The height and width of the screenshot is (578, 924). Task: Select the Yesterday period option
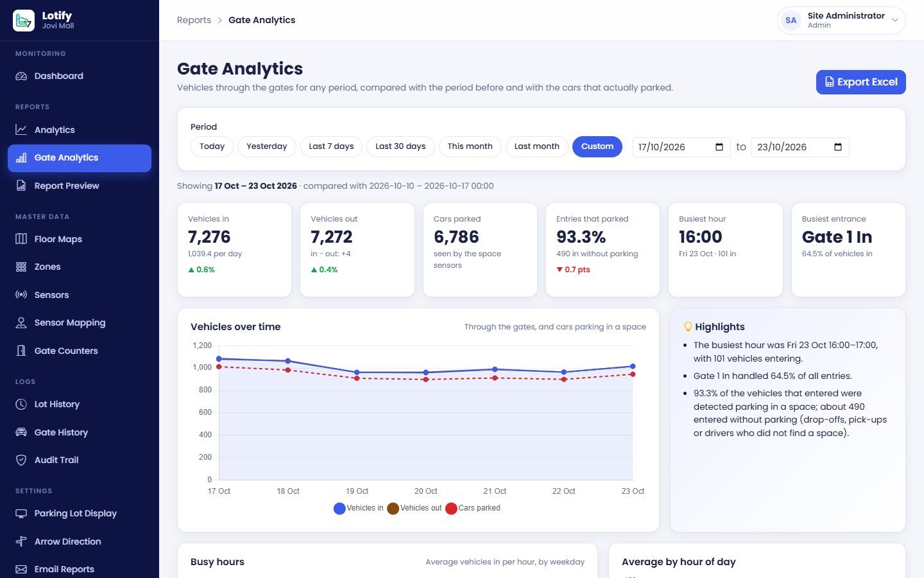(267, 146)
